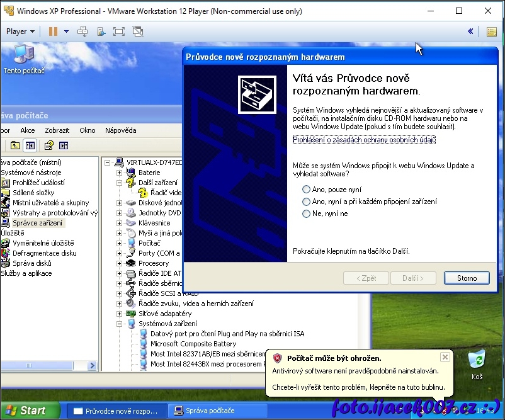Expand the Baterie device tree node
The image size is (505, 420).
pos(120,173)
